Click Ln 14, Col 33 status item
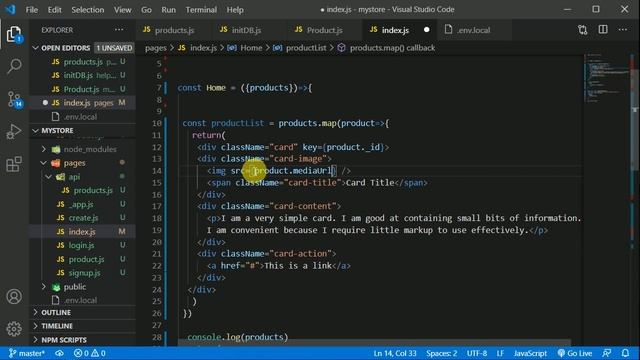 pyautogui.click(x=395, y=353)
